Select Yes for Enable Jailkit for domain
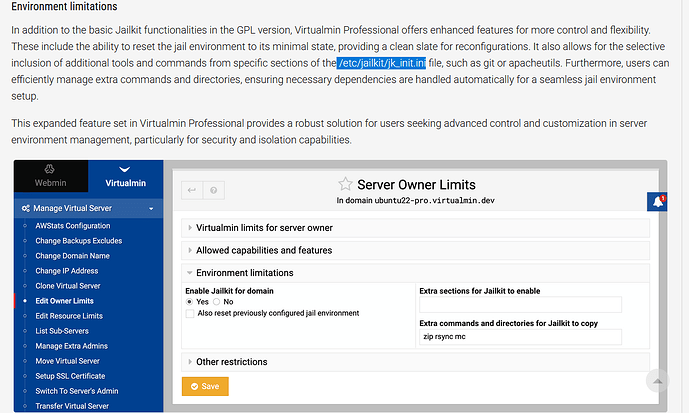 (x=191, y=301)
